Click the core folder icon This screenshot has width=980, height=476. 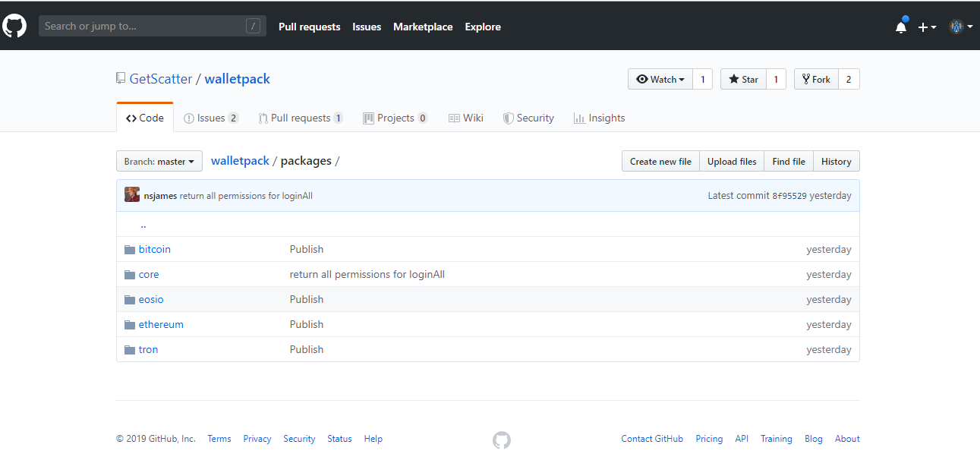pyautogui.click(x=130, y=275)
